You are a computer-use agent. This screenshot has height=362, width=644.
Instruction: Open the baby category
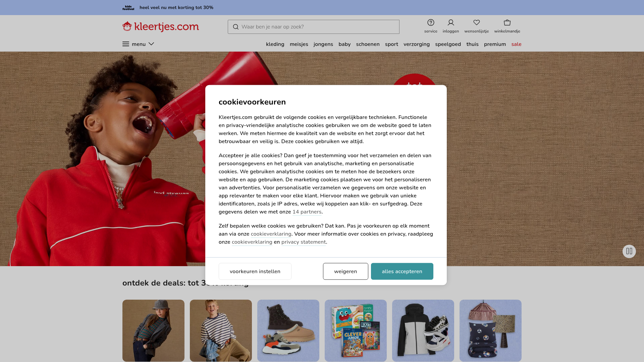pyautogui.click(x=344, y=44)
